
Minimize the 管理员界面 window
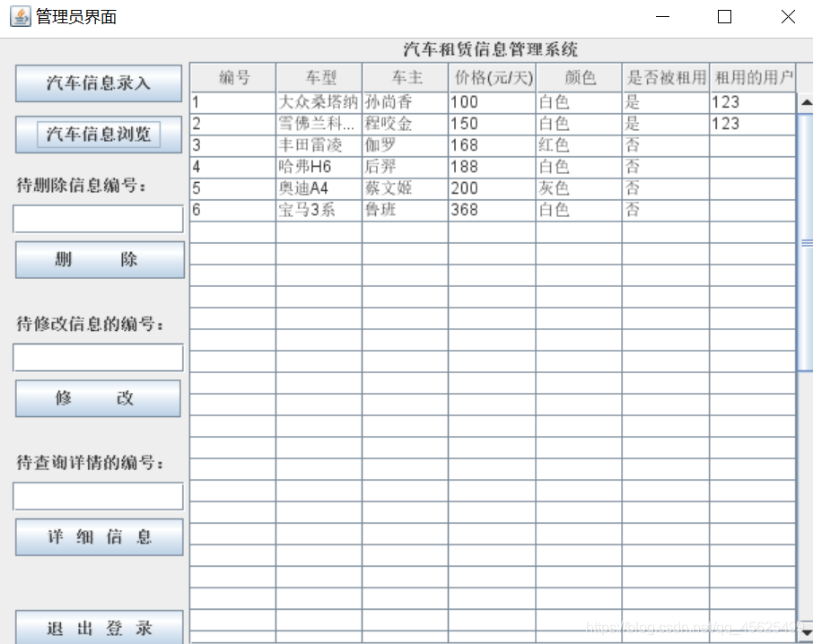(x=662, y=16)
